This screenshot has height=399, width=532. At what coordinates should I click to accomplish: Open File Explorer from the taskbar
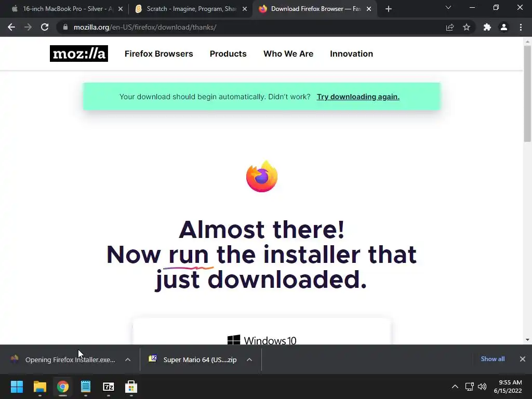tap(39, 387)
